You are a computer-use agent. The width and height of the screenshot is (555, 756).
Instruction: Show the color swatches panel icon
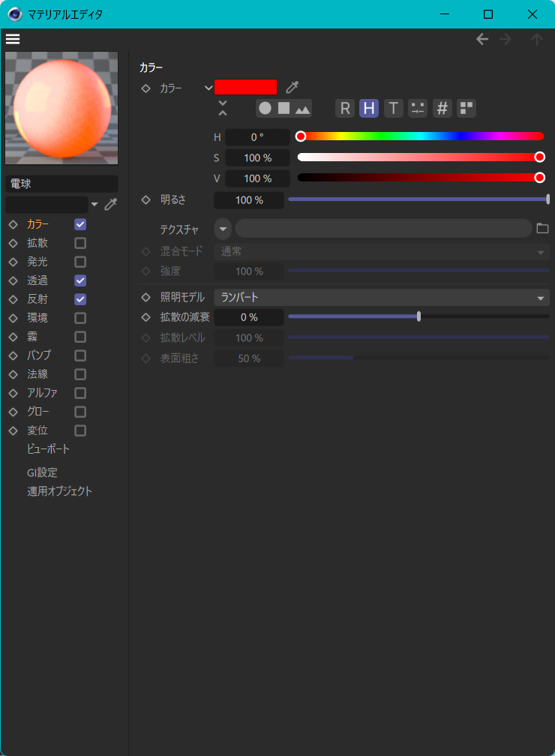pyautogui.click(x=466, y=108)
